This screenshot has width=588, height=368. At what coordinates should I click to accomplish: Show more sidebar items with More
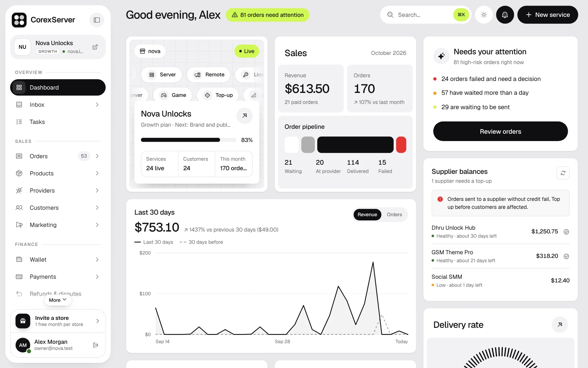click(x=58, y=300)
